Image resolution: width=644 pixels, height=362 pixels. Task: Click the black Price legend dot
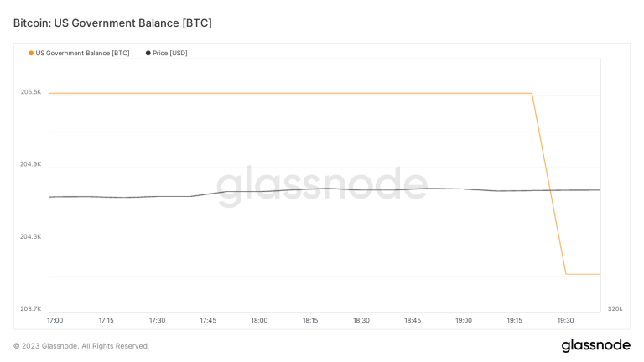click(x=148, y=53)
